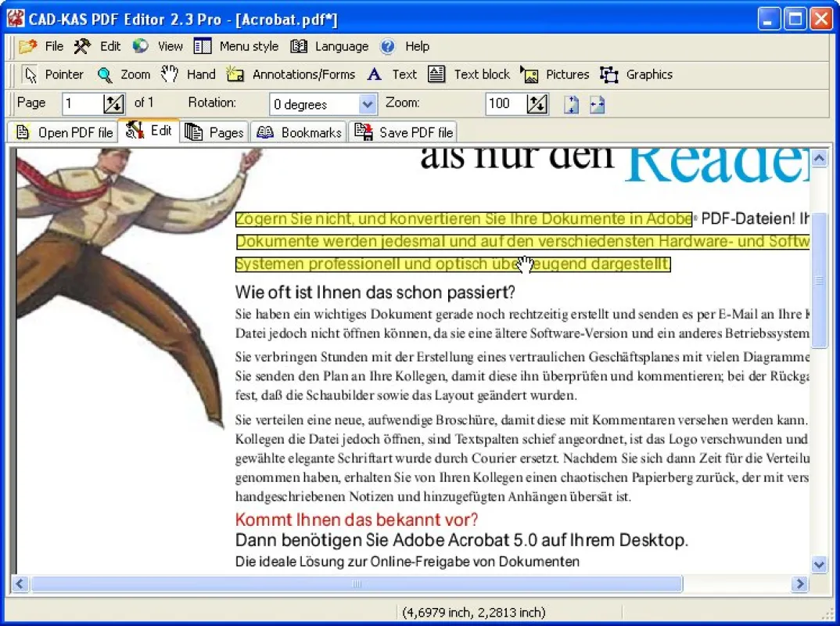Click the Edit hammer-and-wrench icon
Screen dimensions: 840x626
pos(82,47)
